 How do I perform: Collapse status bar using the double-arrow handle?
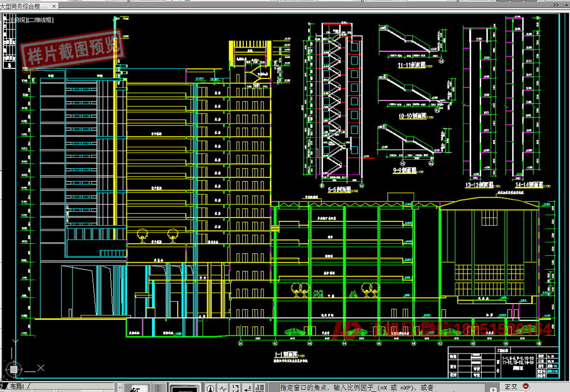coord(121,387)
